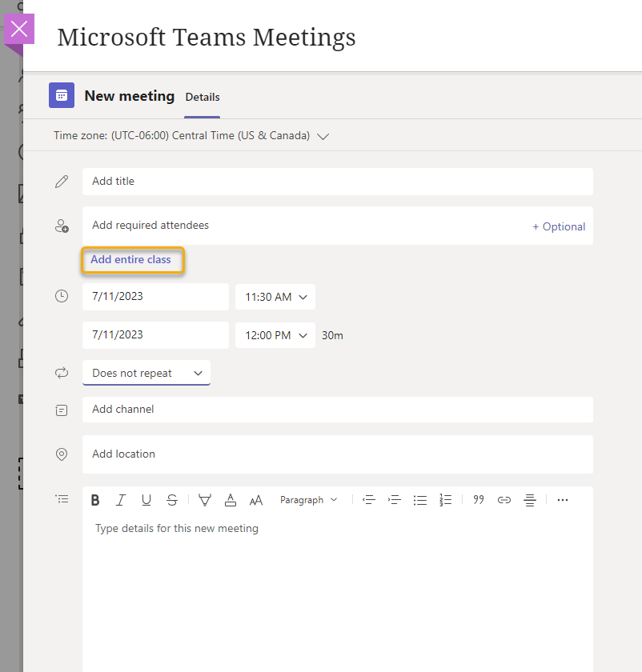Expand the Time zone dropdown chevron
The height and width of the screenshot is (672, 642).
pos(323,136)
